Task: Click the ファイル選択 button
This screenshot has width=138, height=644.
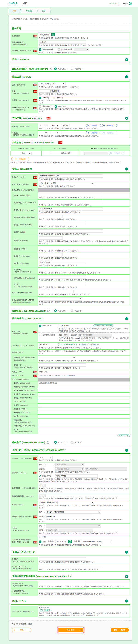Action: click(x=45, y=610)
